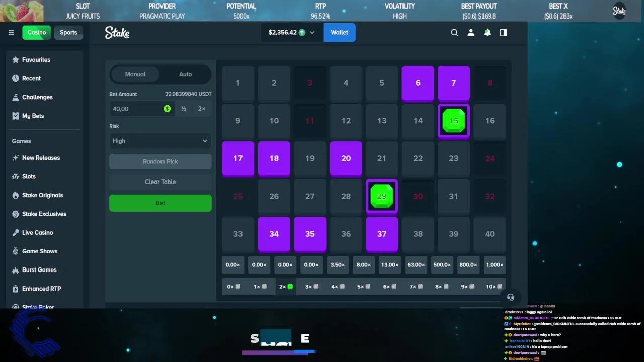This screenshot has height=362, width=644.
Task: Deselect keno tile 7
Action: pos(454,83)
